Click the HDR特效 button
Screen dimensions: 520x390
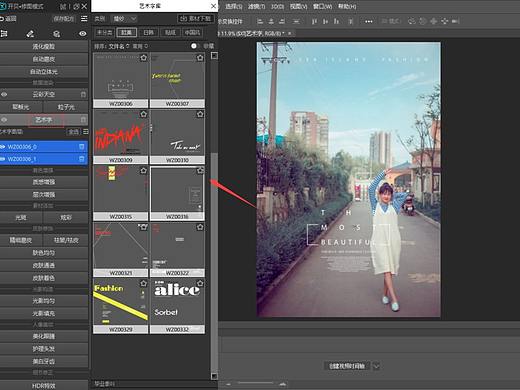click(44, 386)
